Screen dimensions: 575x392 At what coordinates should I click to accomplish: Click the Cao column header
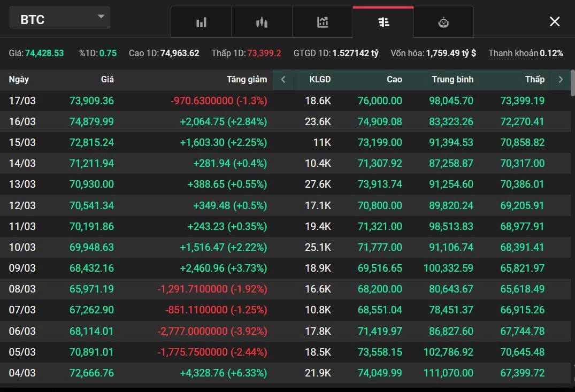pyautogui.click(x=394, y=80)
